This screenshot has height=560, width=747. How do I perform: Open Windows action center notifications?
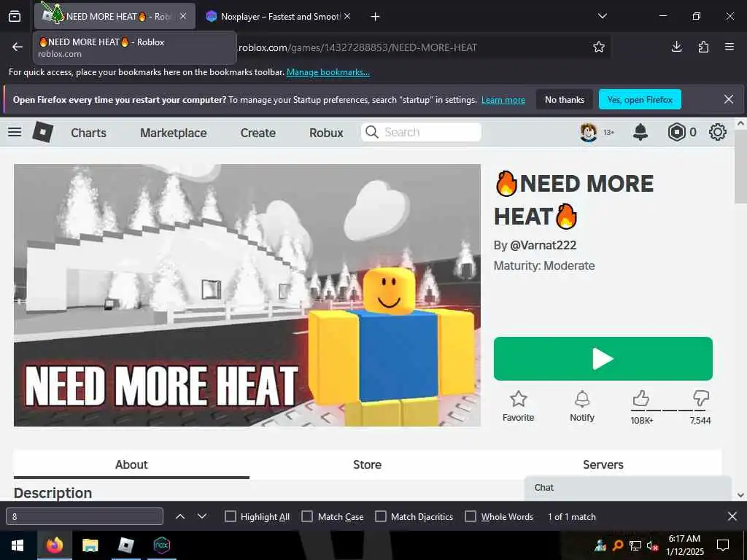[723, 545]
